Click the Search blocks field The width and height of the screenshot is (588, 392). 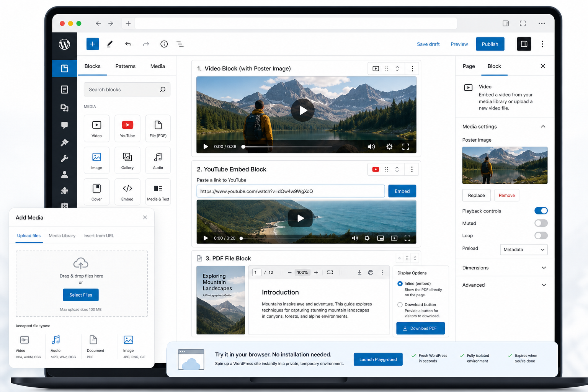pos(127,90)
